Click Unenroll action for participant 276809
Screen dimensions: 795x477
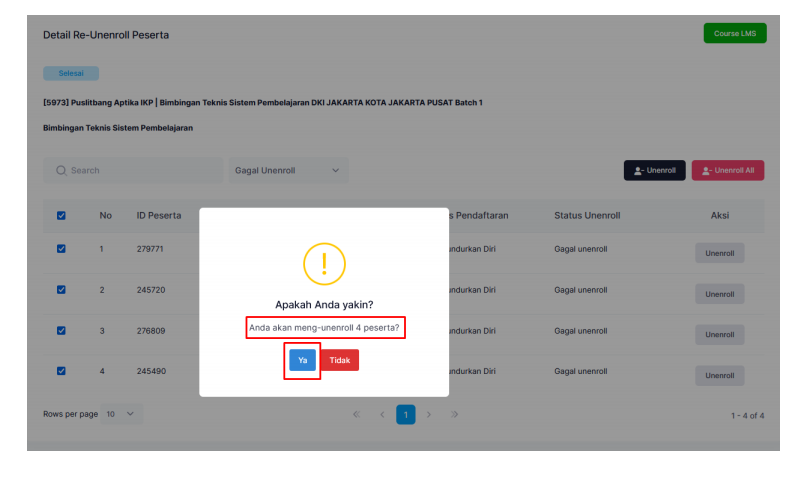(x=719, y=335)
